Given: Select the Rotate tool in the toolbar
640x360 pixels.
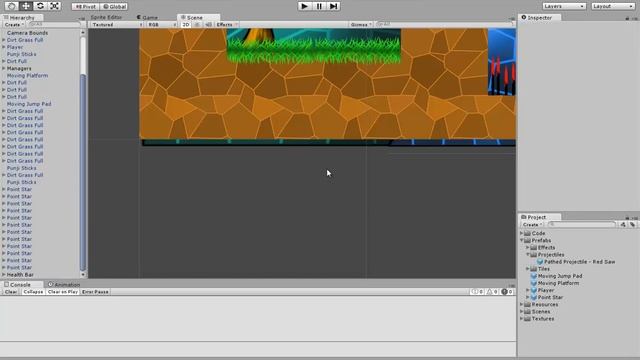Looking at the screenshot, I should tap(40, 6).
